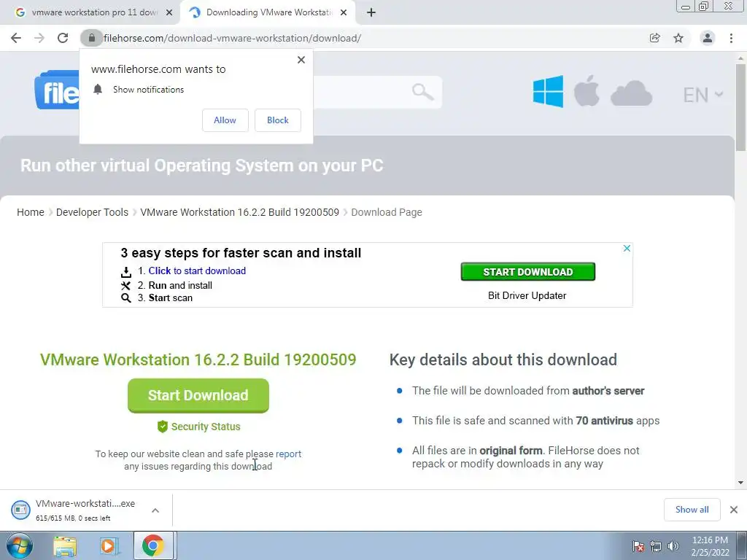747x560 pixels.
Task: Click the Download Page breadcrumb text
Action: (387, 212)
